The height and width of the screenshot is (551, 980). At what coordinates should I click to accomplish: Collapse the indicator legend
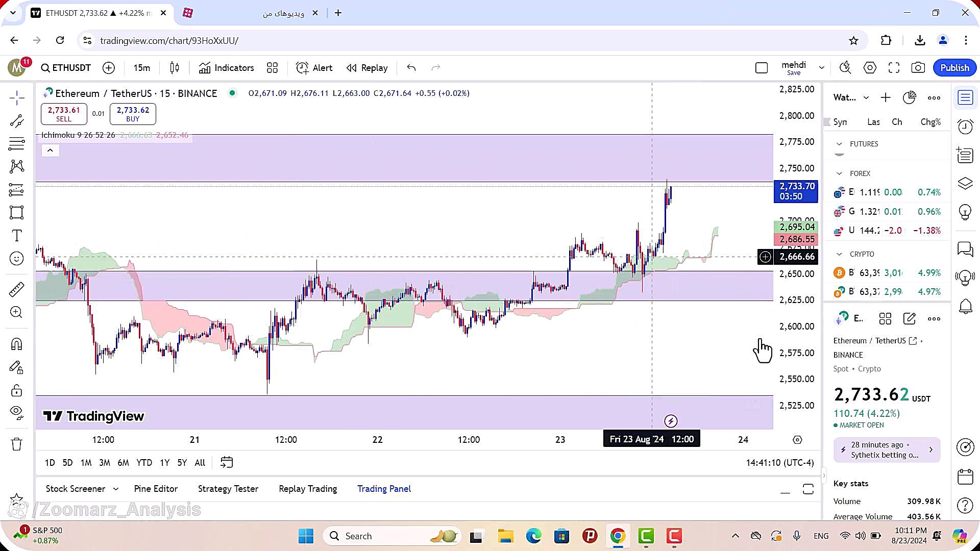(x=50, y=151)
